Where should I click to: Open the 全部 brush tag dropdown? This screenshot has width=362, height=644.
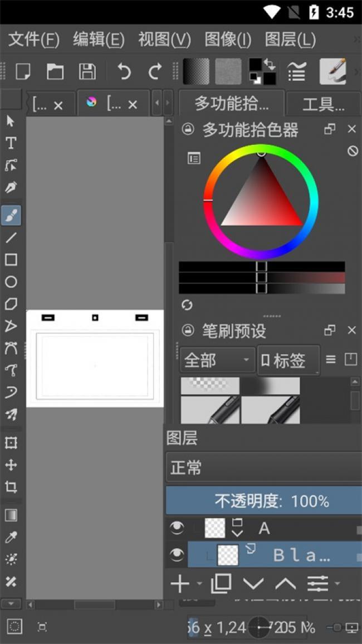click(217, 360)
